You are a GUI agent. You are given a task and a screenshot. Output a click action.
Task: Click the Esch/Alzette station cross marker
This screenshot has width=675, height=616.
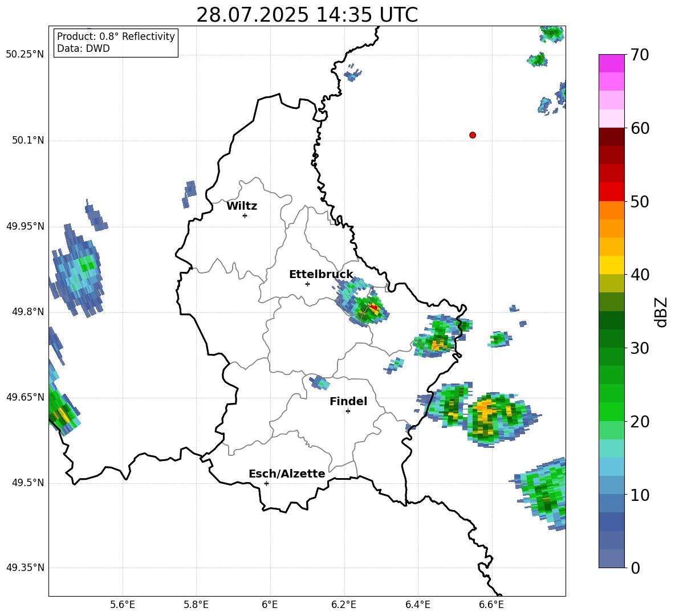pyautogui.click(x=266, y=483)
